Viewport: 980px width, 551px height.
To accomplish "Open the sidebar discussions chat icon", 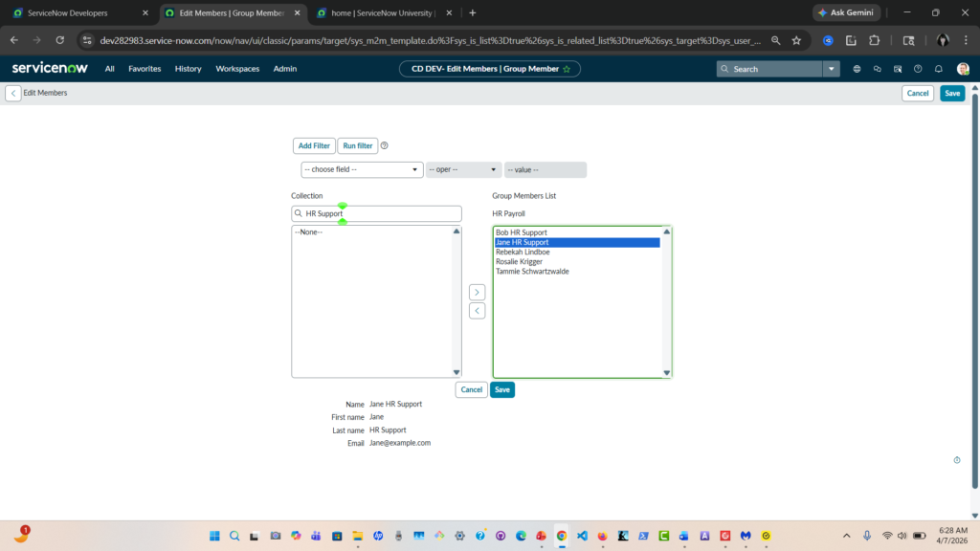I will point(877,69).
